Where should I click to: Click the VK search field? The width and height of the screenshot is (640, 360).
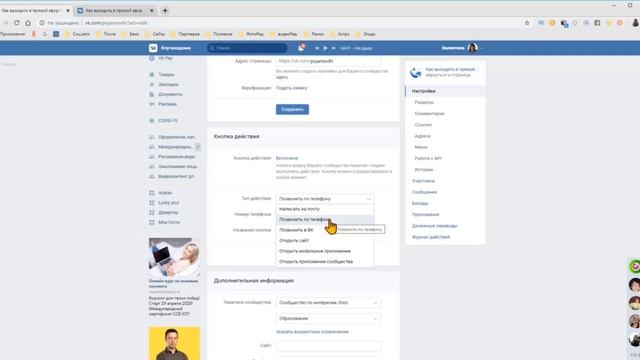pos(247,48)
